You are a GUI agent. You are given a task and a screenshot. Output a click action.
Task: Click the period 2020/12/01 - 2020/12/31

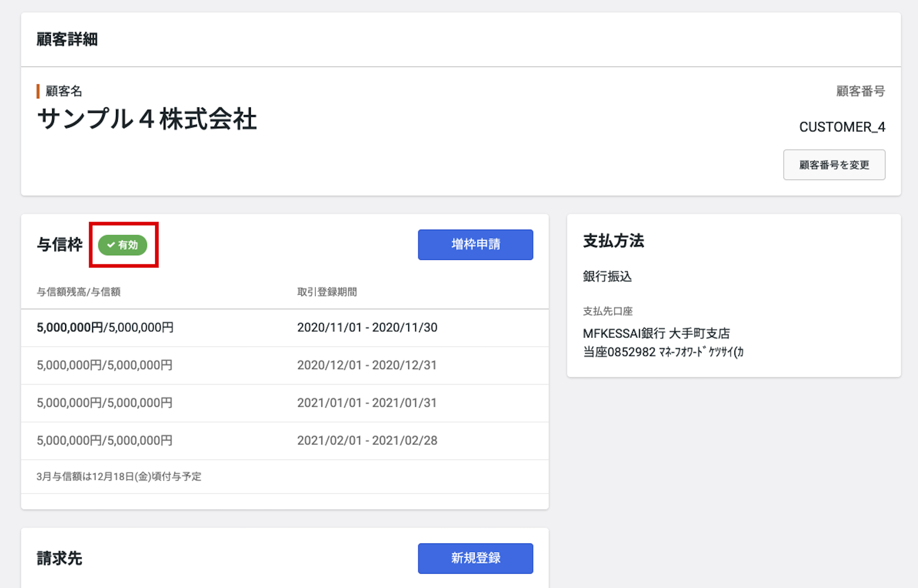click(367, 365)
